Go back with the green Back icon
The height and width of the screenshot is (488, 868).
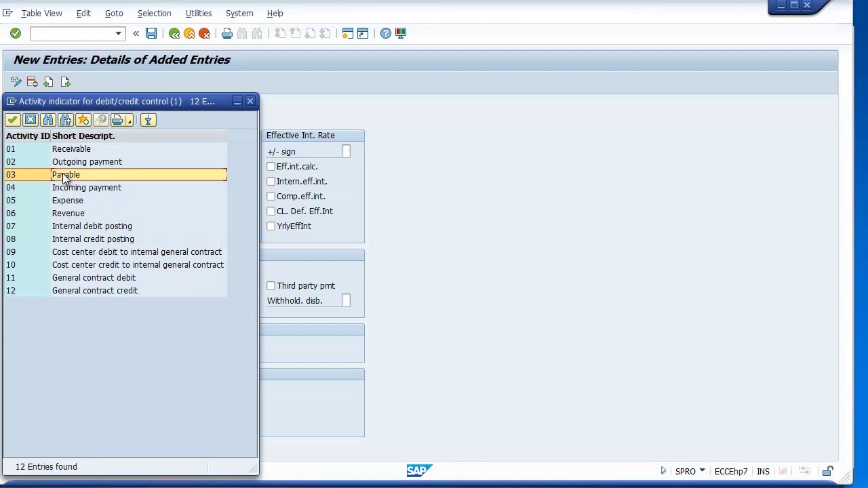(x=174, y=33)
